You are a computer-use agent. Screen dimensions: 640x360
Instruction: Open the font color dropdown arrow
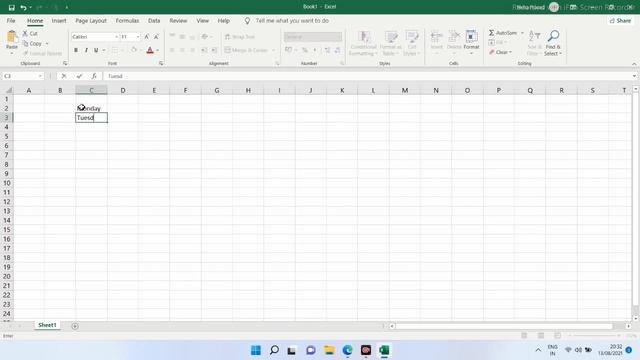point(158,50)
